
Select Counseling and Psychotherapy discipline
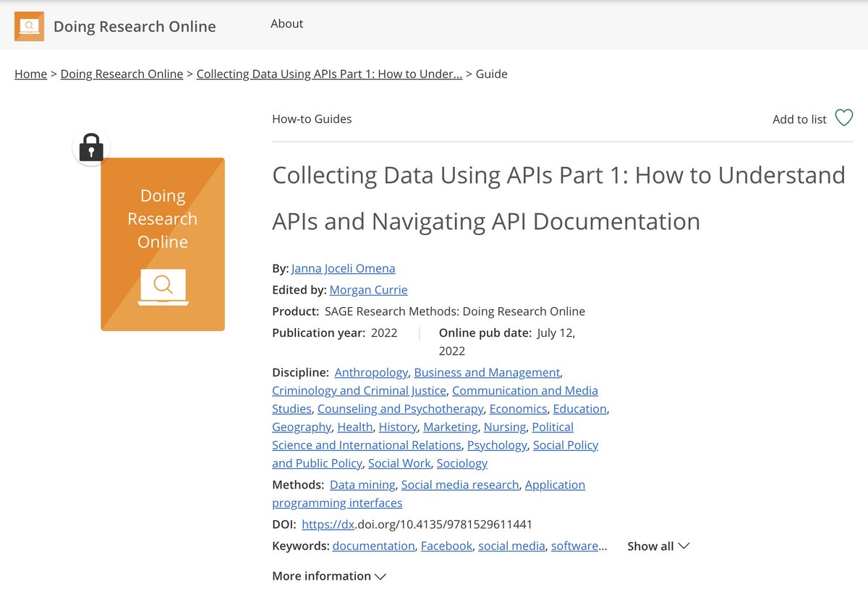tap(400, 408)
